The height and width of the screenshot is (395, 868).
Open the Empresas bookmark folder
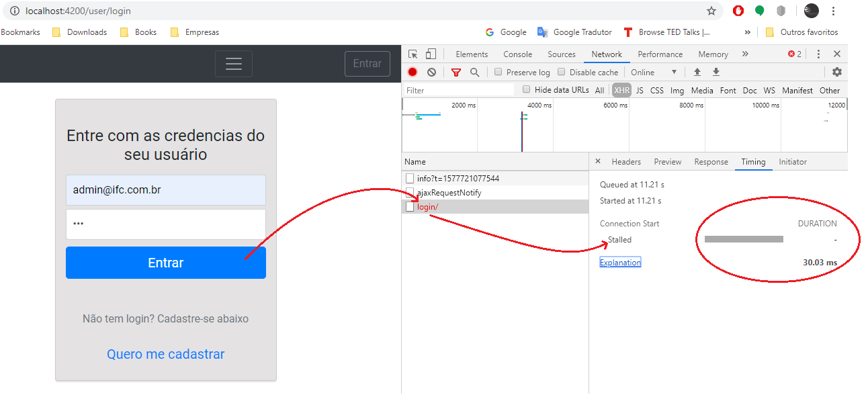pos(195,32)
